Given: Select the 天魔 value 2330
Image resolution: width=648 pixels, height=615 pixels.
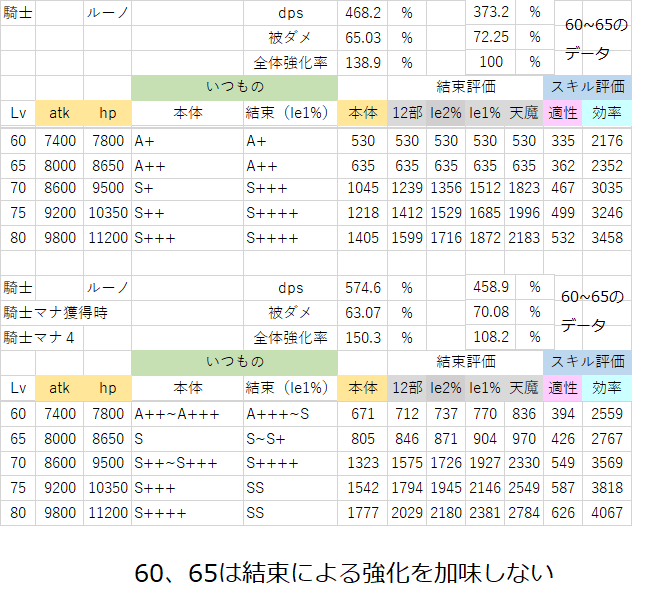Looking at the screenshot, I should tap(524, 463).
